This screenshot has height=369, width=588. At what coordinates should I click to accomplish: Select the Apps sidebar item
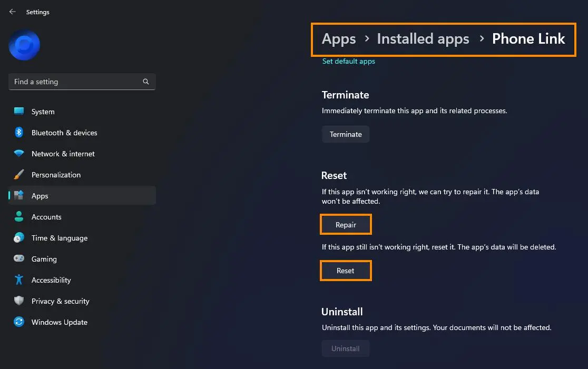pyautogui.click(x=82, y=195)
